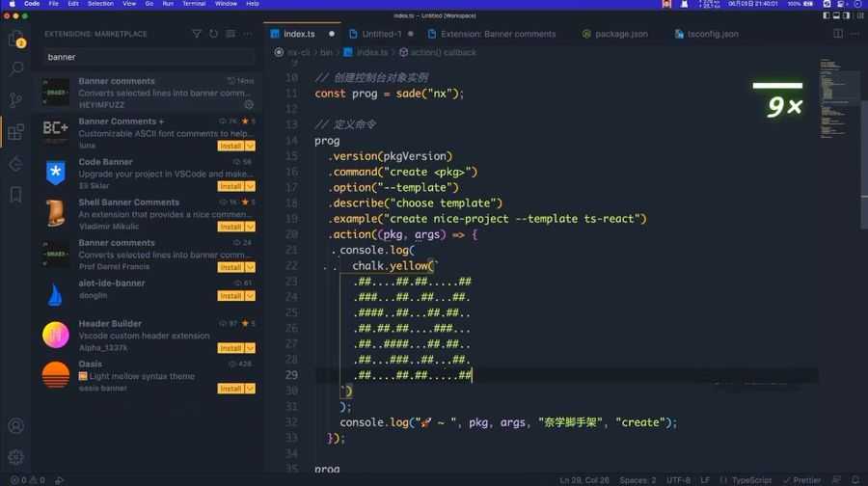This screenshot has width=868, height=486.
Task: Change LF end-of-line sequence
Action: coord(705,480)
